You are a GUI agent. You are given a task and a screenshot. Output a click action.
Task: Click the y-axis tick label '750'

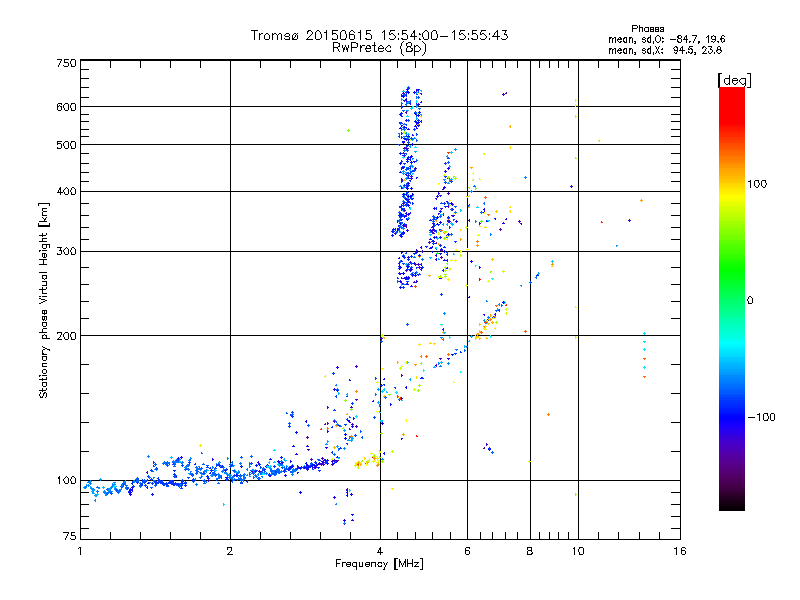[66, 63]
